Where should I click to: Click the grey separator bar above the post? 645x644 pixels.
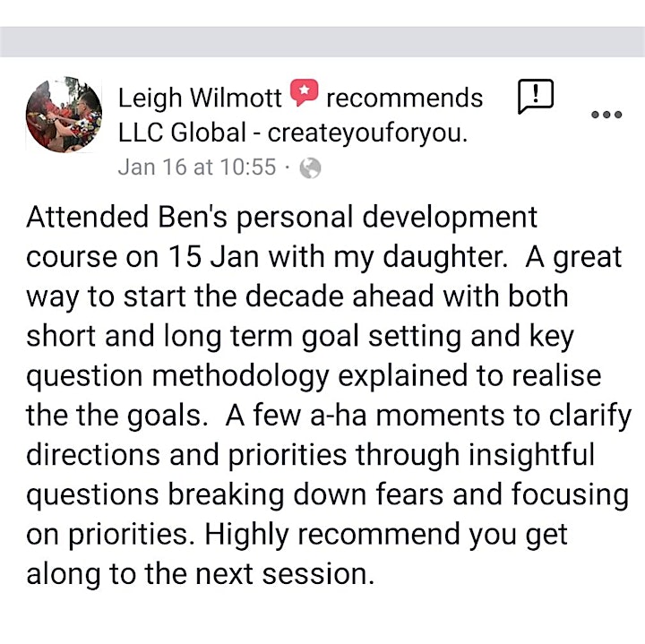(322, 41)
